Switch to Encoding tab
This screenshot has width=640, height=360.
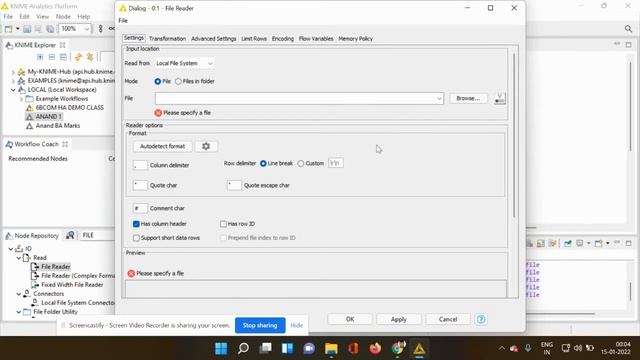tap(283, 39)
